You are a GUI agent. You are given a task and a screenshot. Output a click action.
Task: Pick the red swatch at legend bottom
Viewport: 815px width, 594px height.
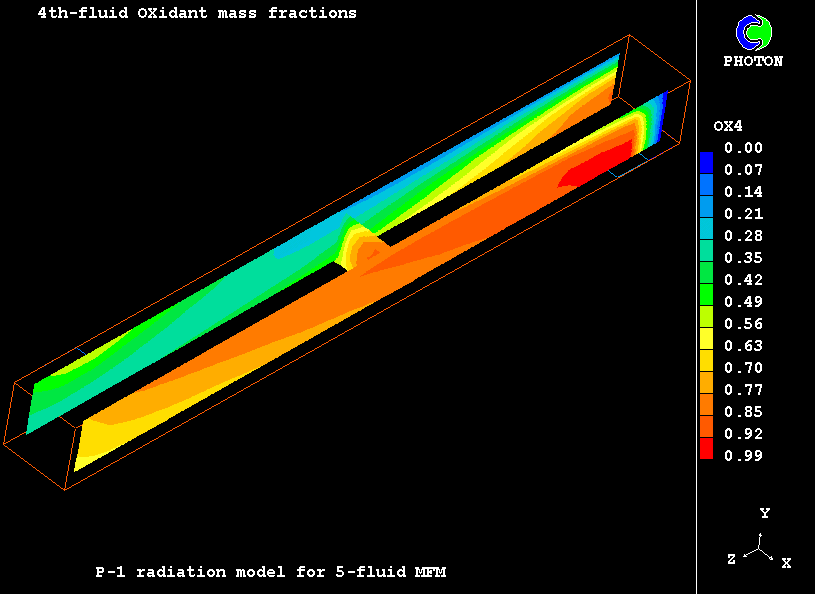(x=707, y=450)
